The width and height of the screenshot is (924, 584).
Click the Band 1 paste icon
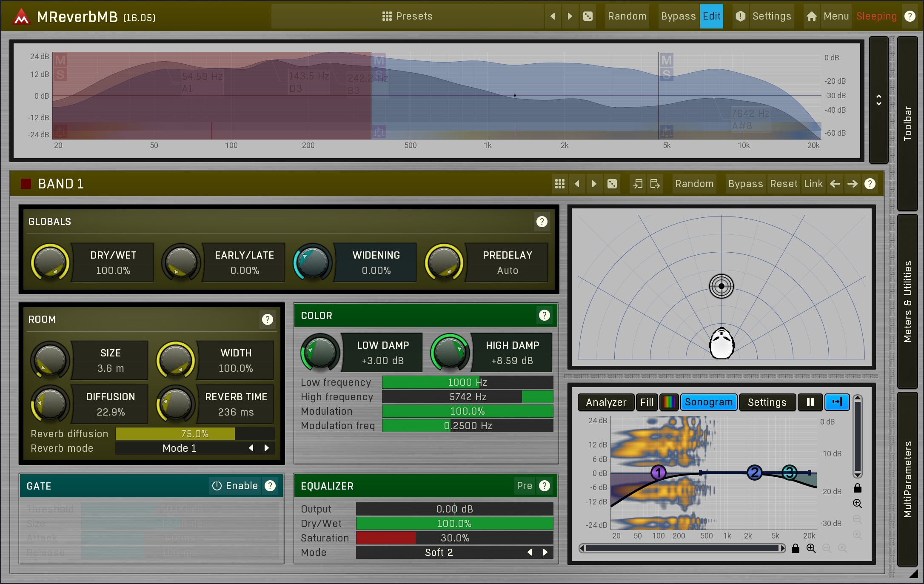[655, 184]
